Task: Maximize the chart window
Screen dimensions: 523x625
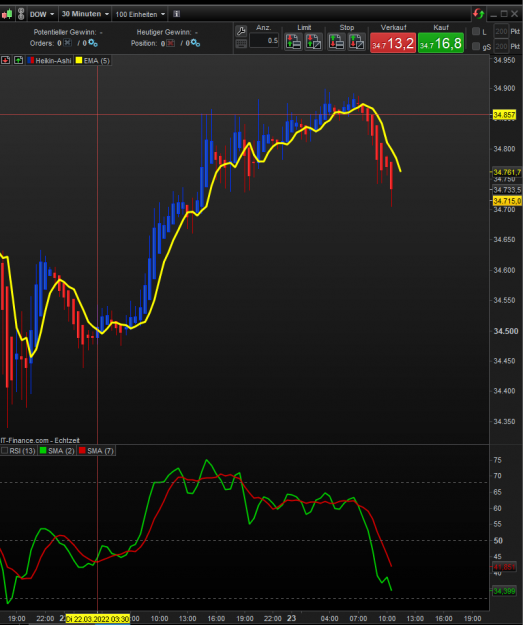Action: point(504,14)
